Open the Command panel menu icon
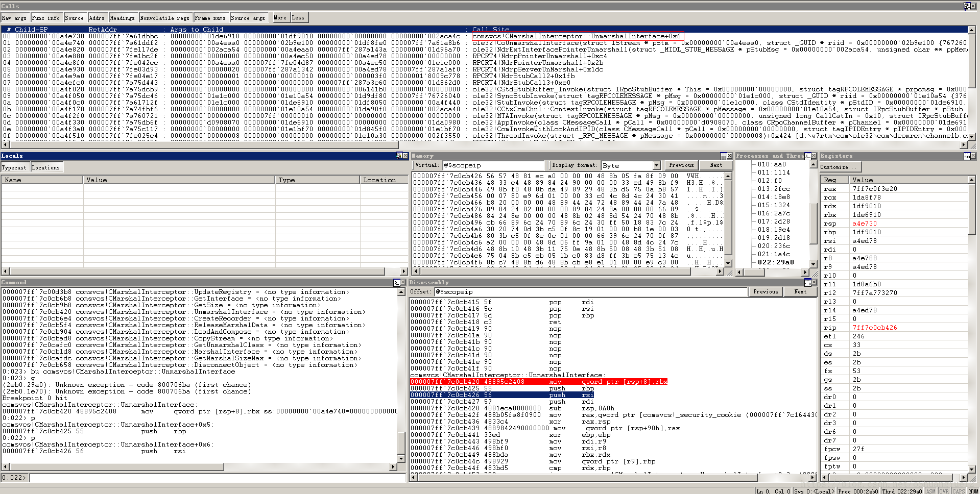The height and width of the screenshot is (494, 980). 397,282
